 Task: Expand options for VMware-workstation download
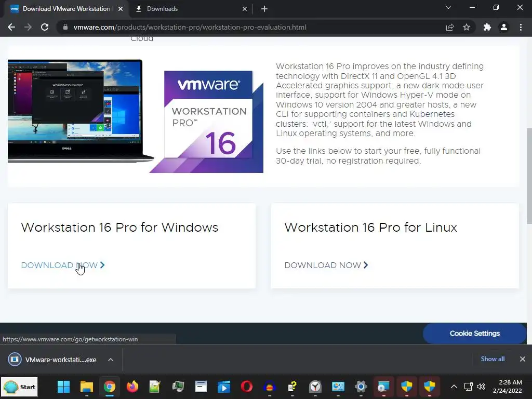pos(111,360)
